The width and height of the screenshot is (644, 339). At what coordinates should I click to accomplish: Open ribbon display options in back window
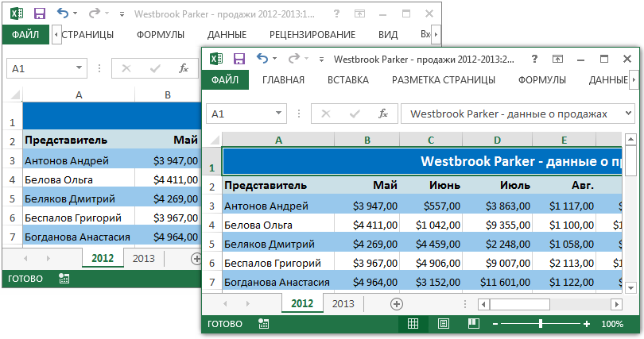[359, 14]
